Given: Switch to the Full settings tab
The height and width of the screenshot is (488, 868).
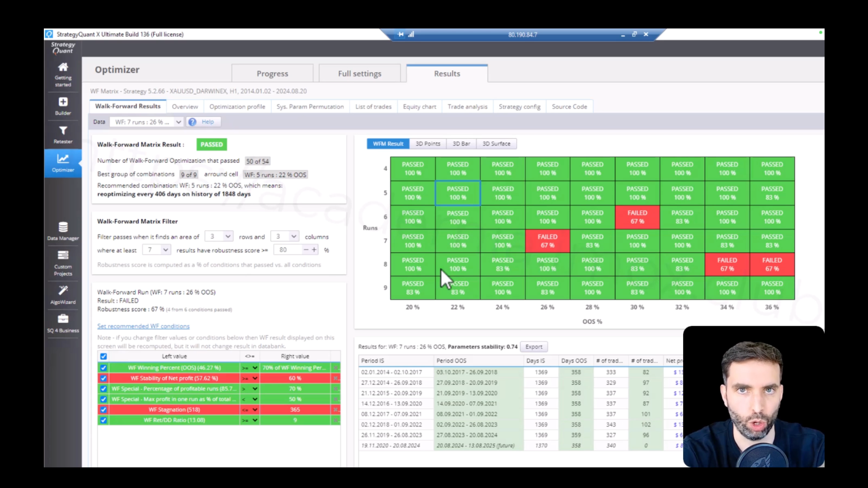Looking at the screenshot, I should point(360,73).
